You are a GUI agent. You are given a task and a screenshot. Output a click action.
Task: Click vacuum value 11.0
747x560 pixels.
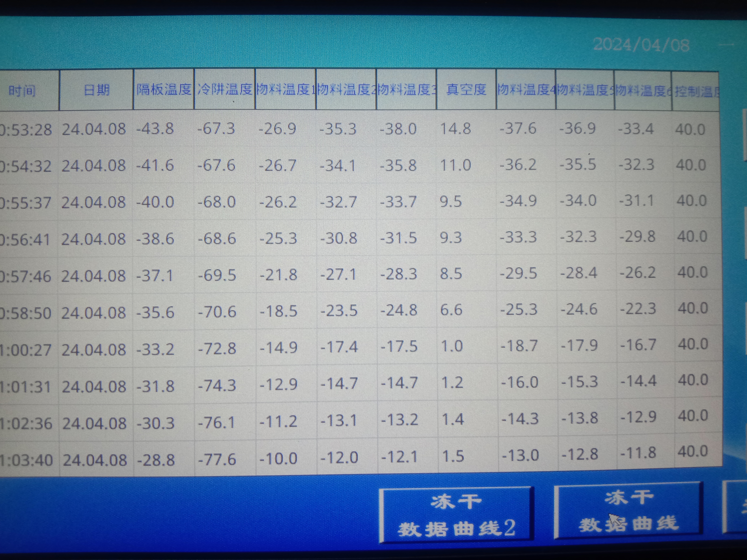tap(456, 165)
